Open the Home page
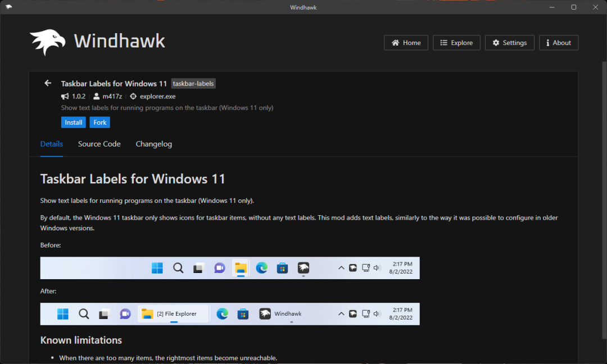607x364 pixels. [x=406, y=43]
